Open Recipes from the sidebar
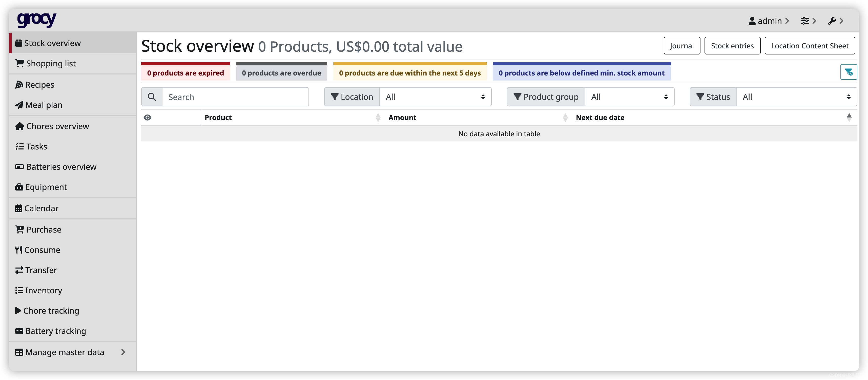The height and width of the screenshot is (380, 868). [39, 85]
